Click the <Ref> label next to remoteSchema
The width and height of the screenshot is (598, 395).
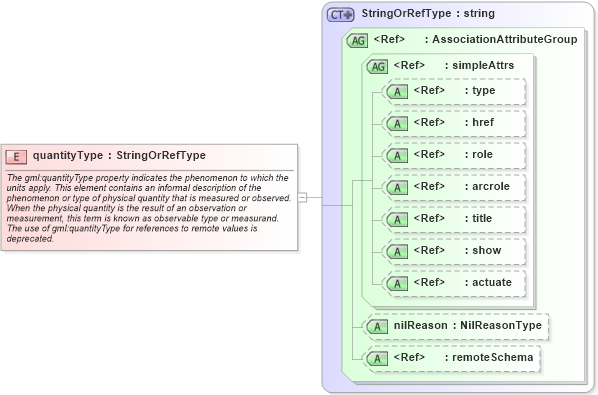pyautogui.click(x=409, y=357)
